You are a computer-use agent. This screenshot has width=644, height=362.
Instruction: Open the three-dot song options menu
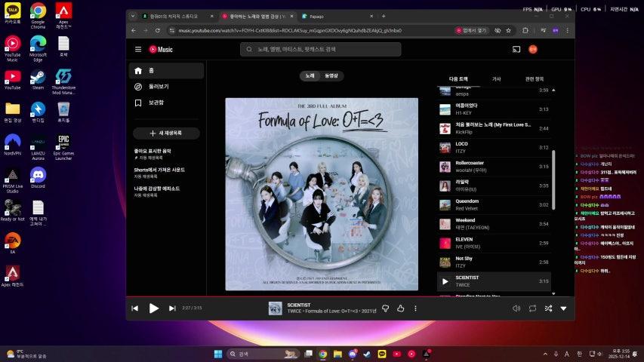point(415,308)
